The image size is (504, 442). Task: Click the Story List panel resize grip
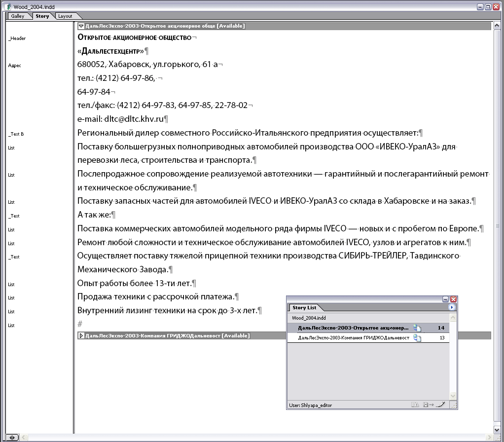[x=454, y=405]
